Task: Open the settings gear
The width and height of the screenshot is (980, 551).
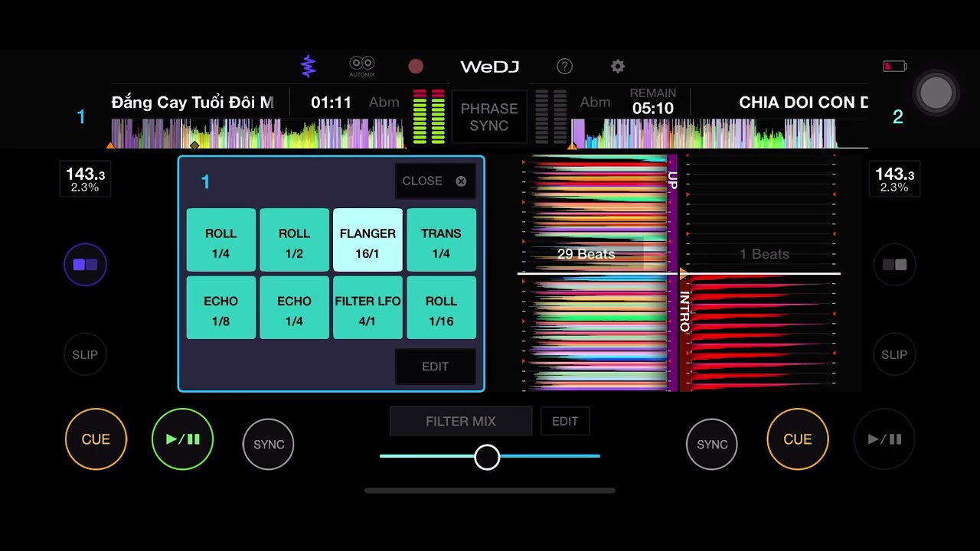Action: point(618,67)
